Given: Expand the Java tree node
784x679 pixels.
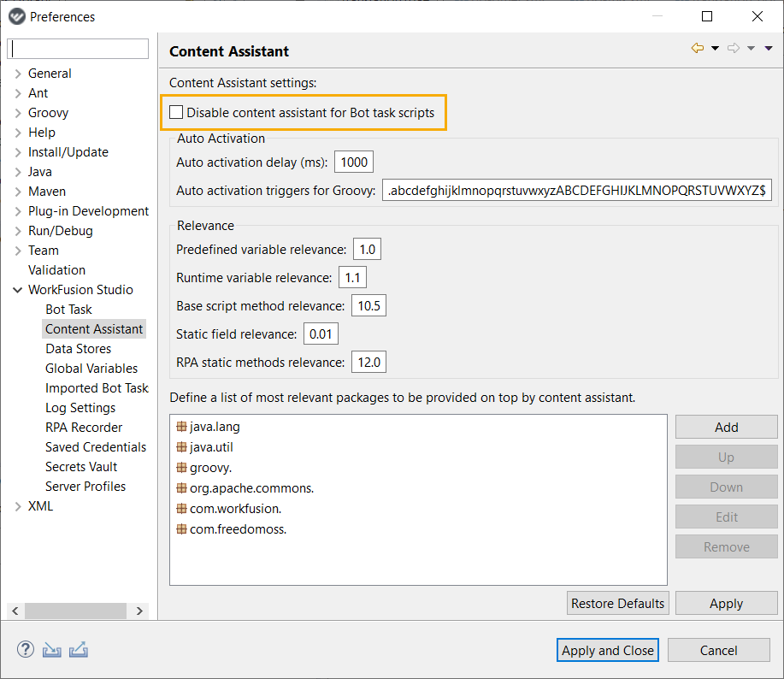Looking at the screenshot, I should click(18, 172).
